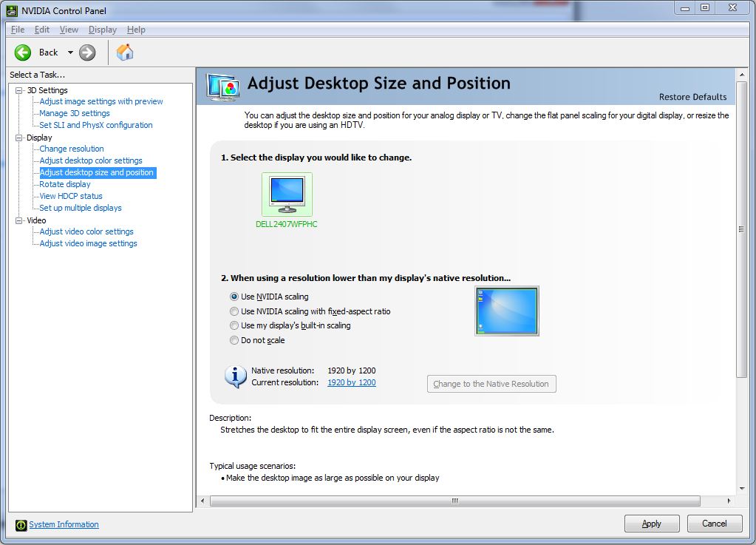
Task: Click the vertical scrollbar down arrow
Action: [x=741, y=489]
